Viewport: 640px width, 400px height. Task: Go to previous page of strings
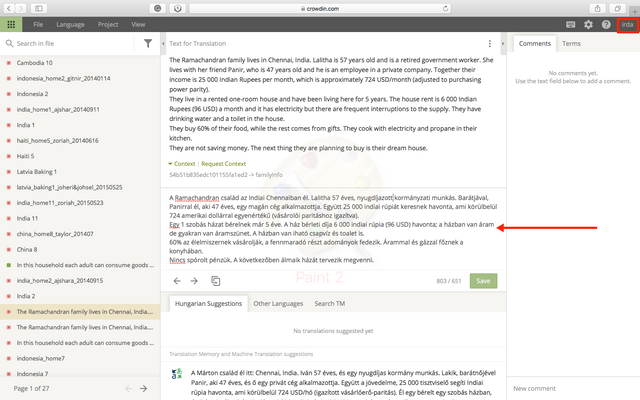pos(129,389)
